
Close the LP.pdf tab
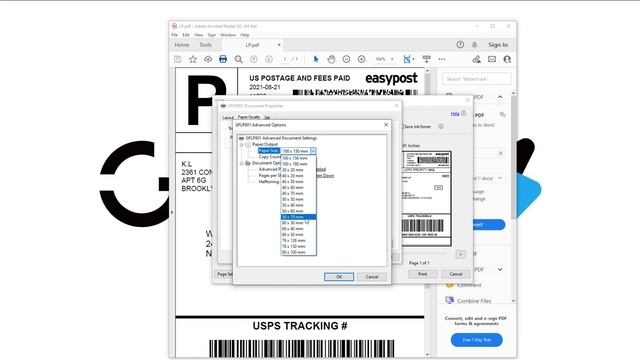tap(279, 45)
